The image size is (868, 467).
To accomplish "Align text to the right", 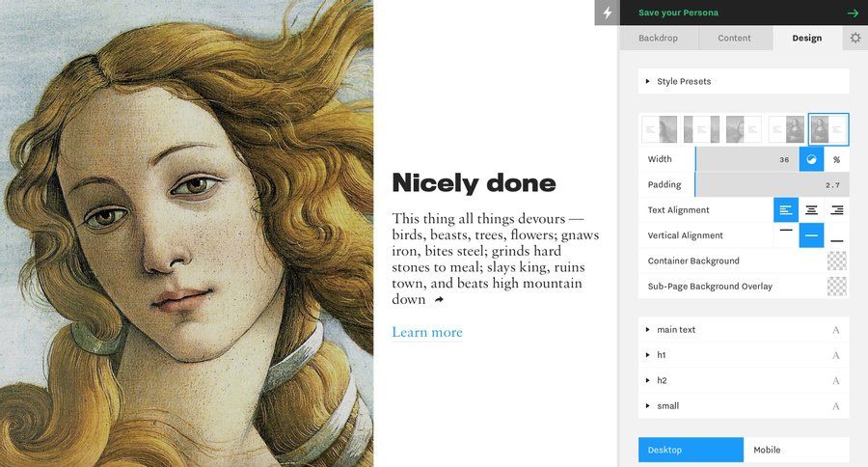I will [x=837, y=210].
